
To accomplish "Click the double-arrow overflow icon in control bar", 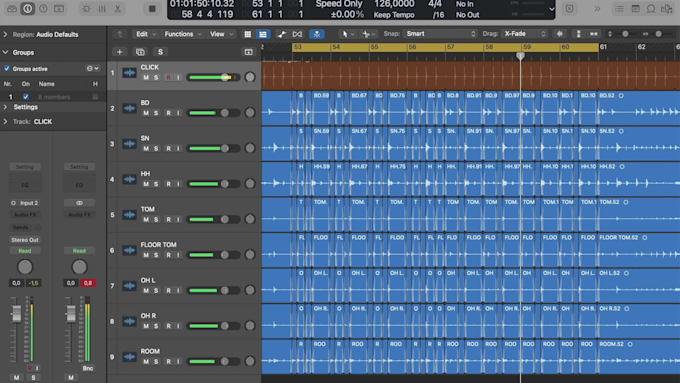I will tap(597, 9).
